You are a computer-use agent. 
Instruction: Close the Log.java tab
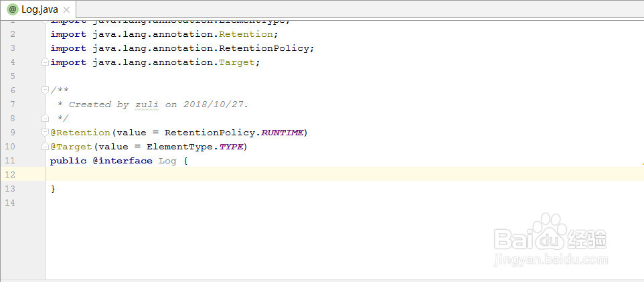66,10
